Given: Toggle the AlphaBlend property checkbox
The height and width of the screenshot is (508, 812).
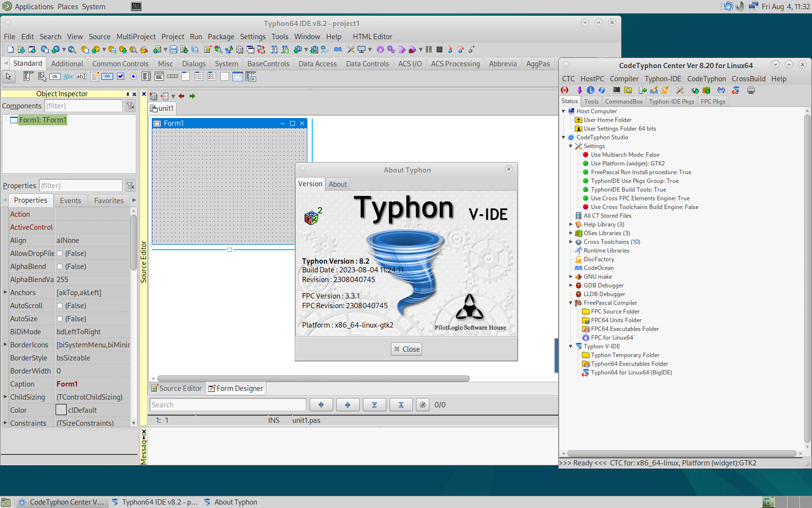Looking at the screenshot, I should [60, 266].
